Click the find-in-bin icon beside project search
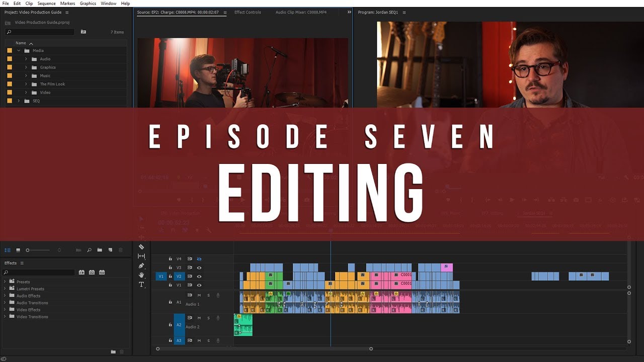This screenshot has width=644, height=362. coord(84,32)
